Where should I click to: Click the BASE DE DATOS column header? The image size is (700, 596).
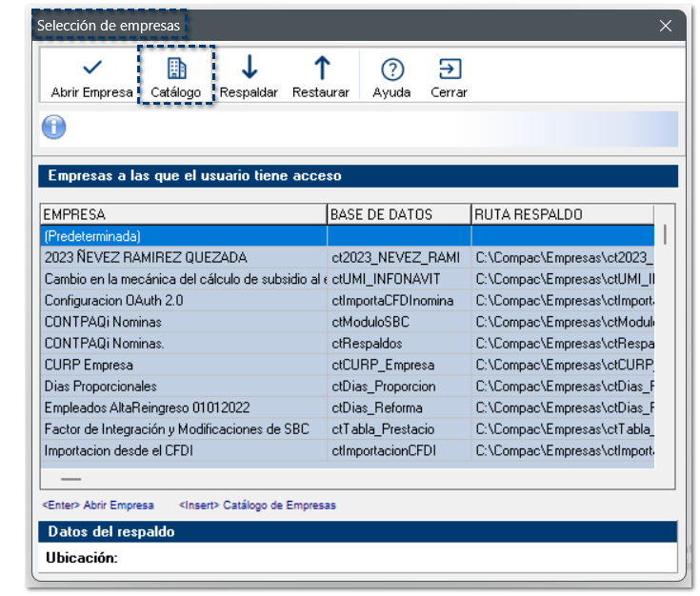point(398,214)
